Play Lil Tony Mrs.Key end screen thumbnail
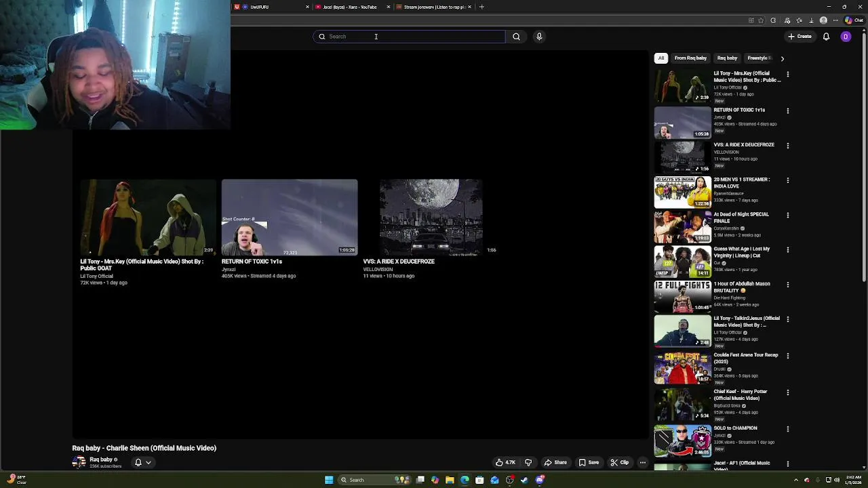The height and width of the screenshot is (488, 868). 148,217
